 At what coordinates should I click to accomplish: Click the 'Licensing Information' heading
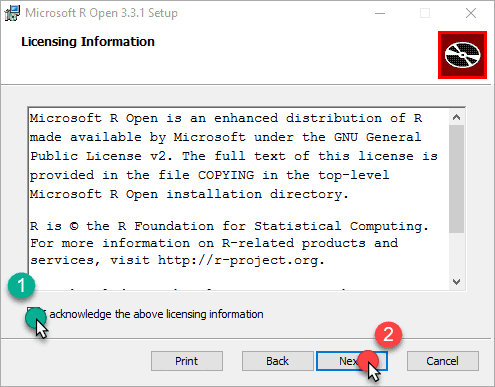88,42
